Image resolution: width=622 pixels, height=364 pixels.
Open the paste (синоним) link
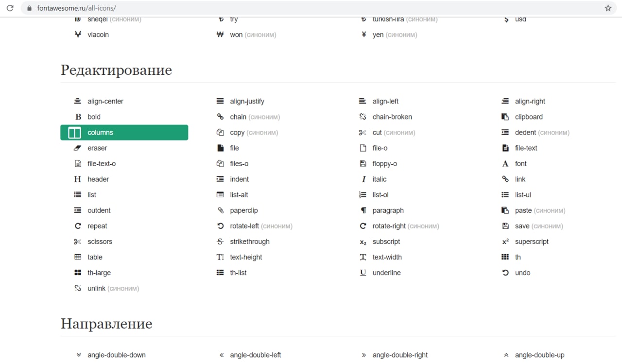pos(540,210)
